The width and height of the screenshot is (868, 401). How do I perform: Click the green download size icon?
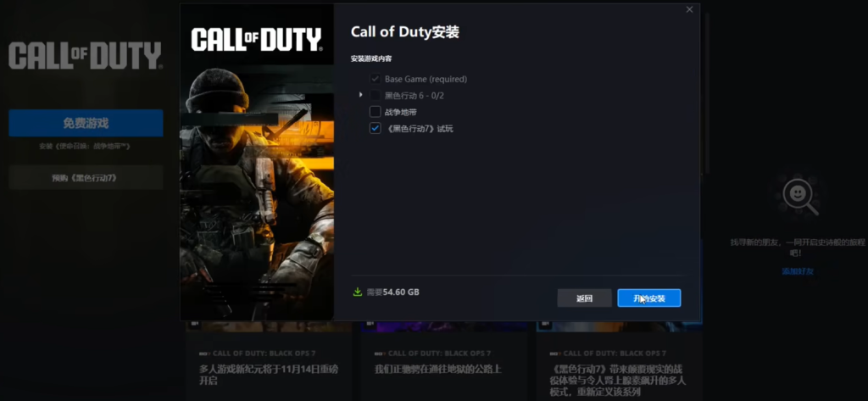pyautogui.click(x=357, y=292)
